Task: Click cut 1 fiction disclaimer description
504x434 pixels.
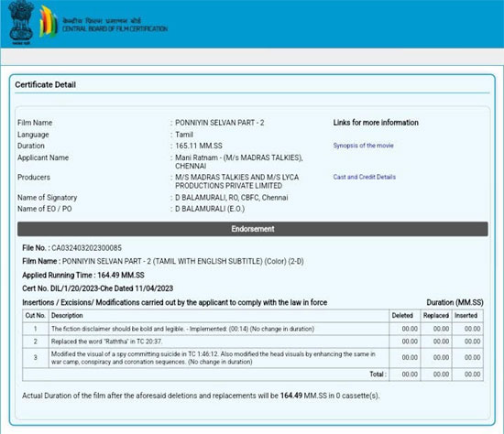Action: 182,329
